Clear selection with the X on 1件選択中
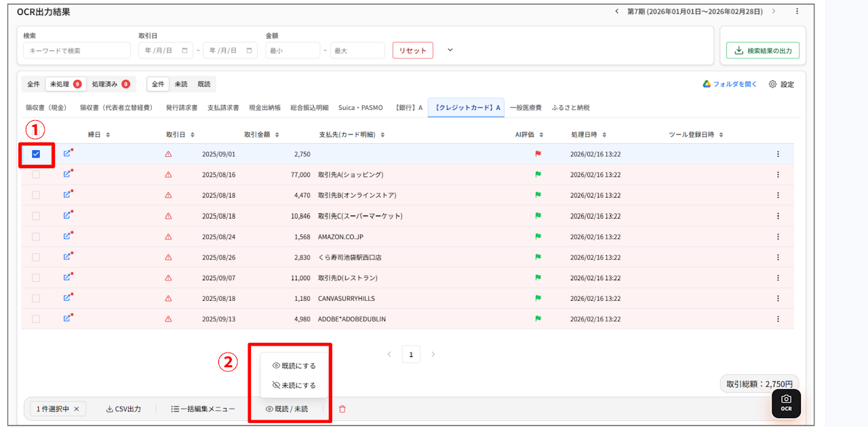Screen dimensions: 868x427 pyautogui.click(x=77, y=409)
